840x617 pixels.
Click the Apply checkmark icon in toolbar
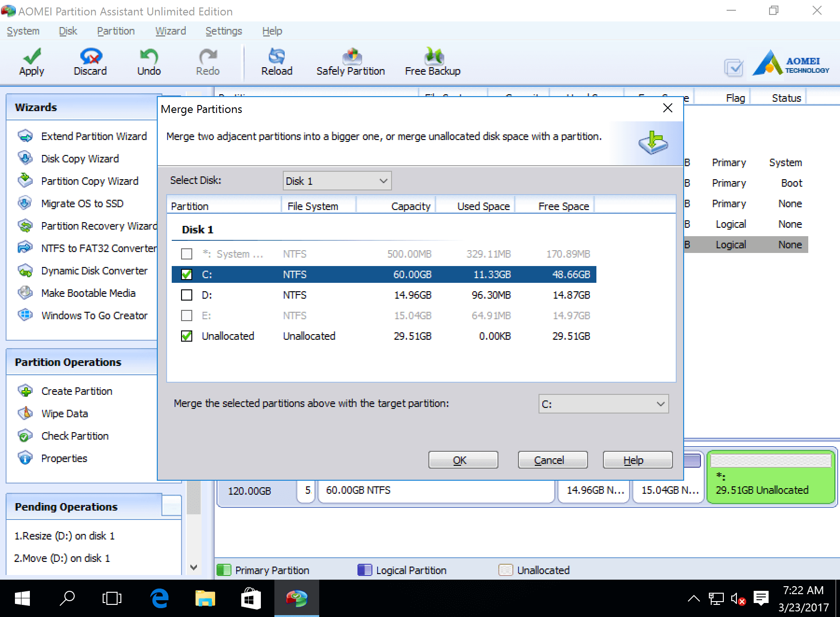coord(32,57)
